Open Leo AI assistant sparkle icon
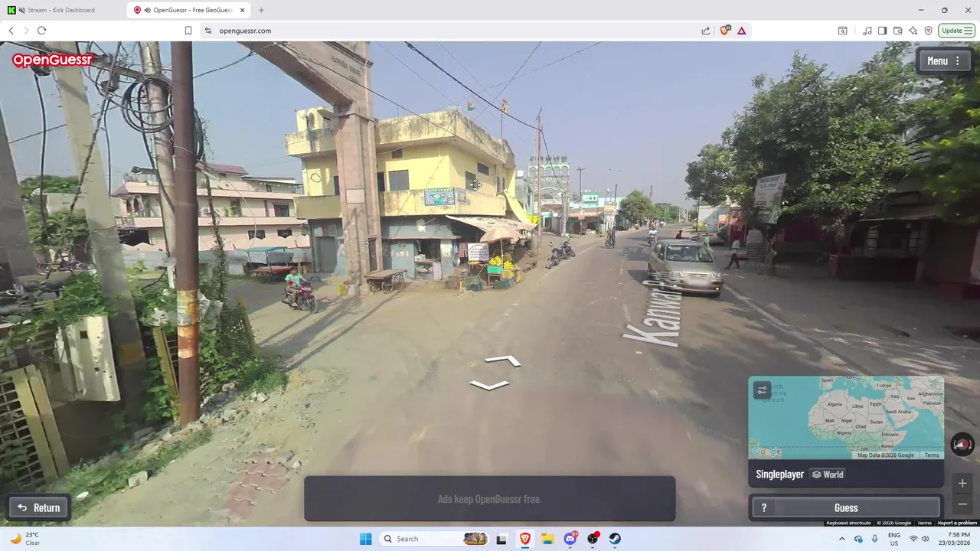The height and width of the screenshot is (551, 980). coord(913,31)
